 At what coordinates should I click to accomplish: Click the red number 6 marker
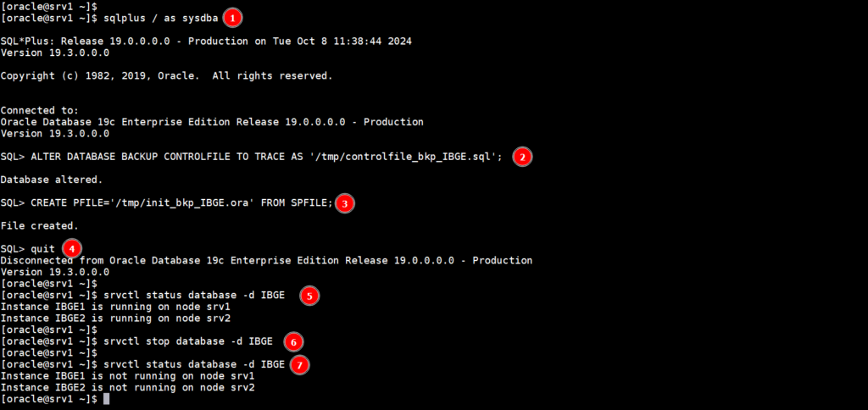tap(293, 341)
